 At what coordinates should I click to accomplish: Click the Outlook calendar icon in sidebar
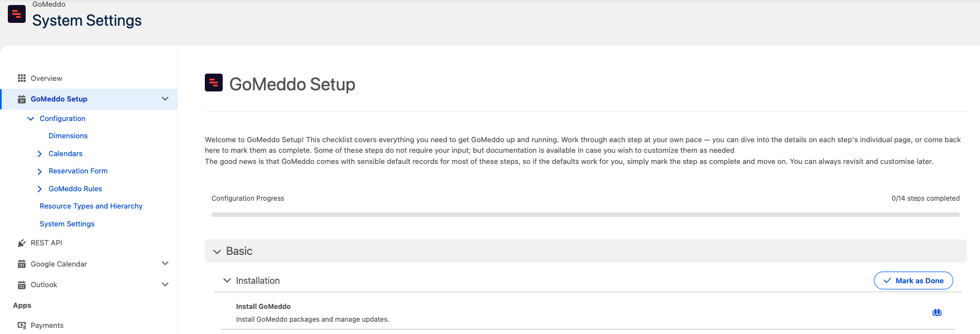22,285
